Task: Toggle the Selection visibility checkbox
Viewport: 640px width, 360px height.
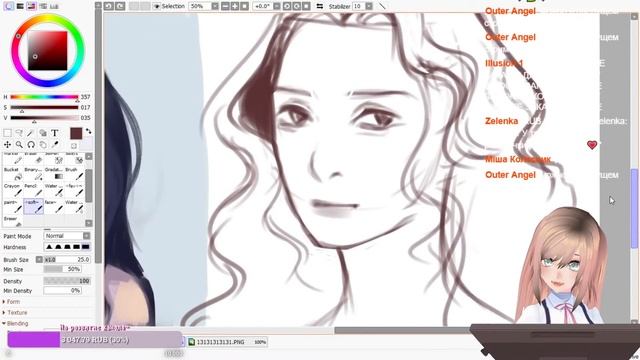Action: 157,7
